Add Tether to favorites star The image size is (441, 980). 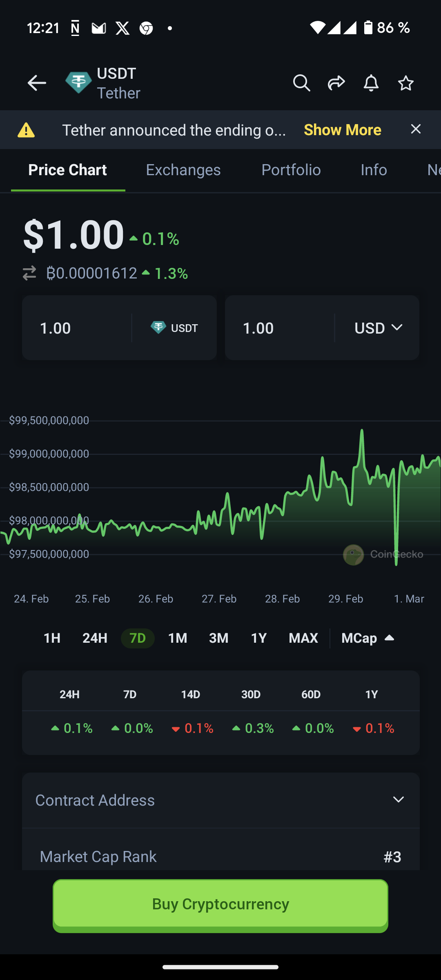pos(405,83)
